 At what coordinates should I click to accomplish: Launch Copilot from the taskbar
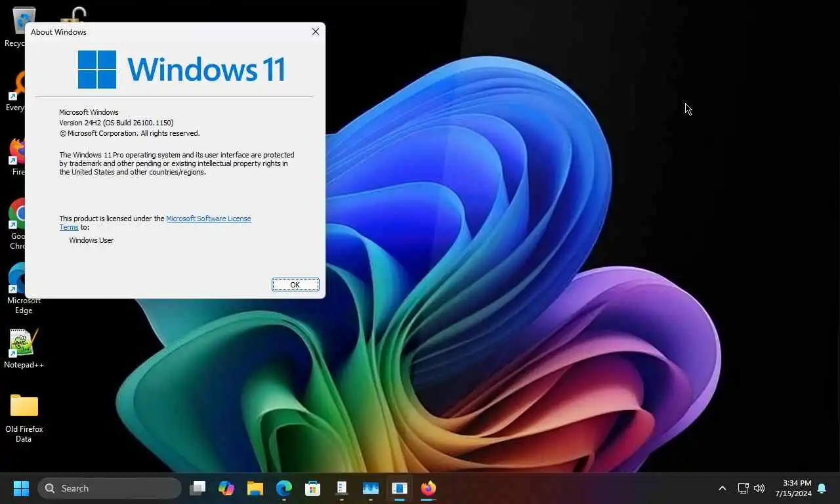[226, 488]
